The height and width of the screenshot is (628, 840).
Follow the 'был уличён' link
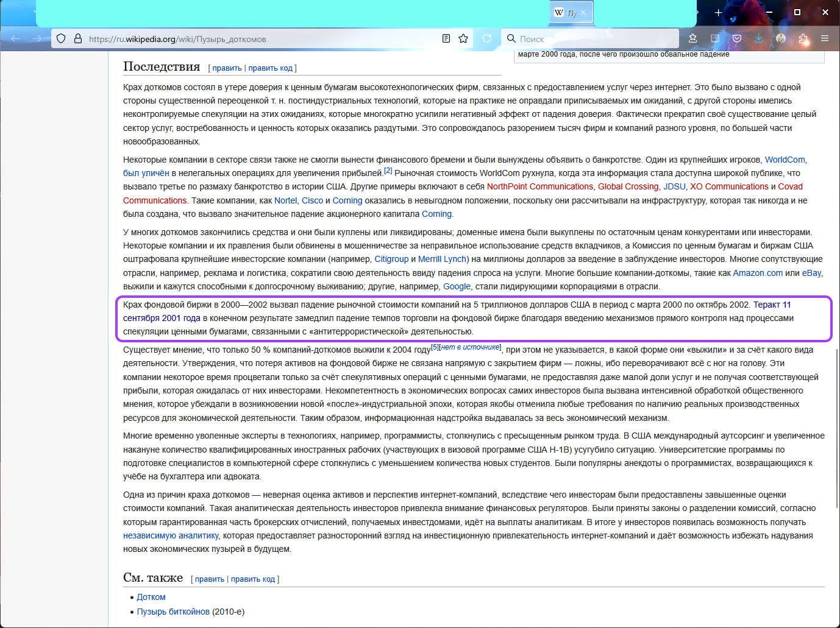[x=146, y=173]
